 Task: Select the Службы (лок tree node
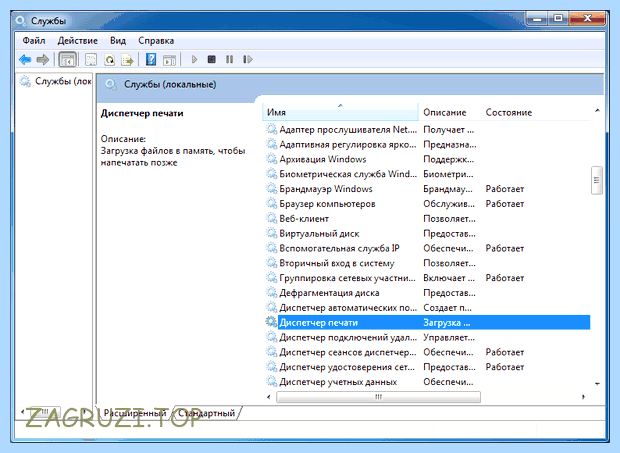click(63, 81)
